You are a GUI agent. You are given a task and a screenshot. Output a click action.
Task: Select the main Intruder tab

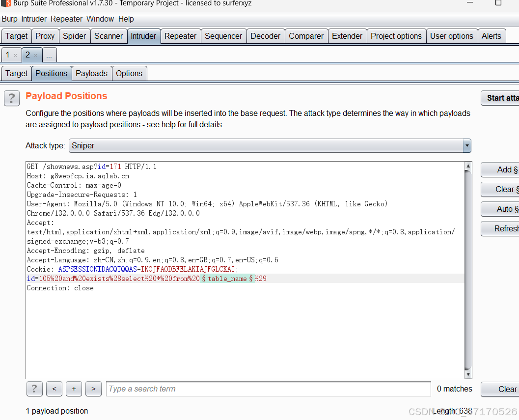click(144, 36)
